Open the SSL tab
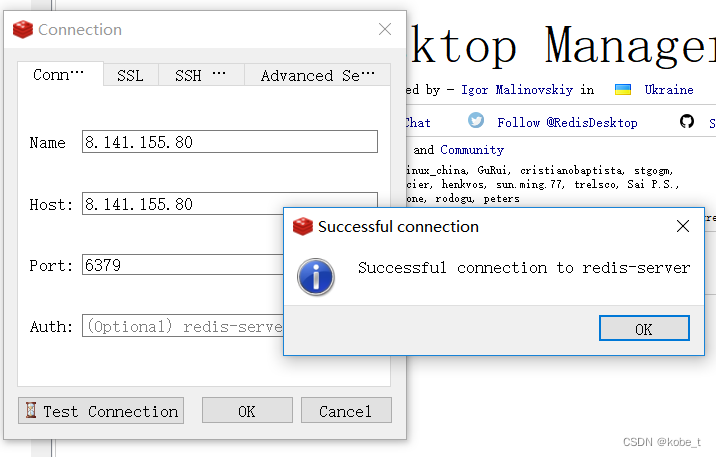The width and height of the screenshot is (716, 457). [131, 75]
